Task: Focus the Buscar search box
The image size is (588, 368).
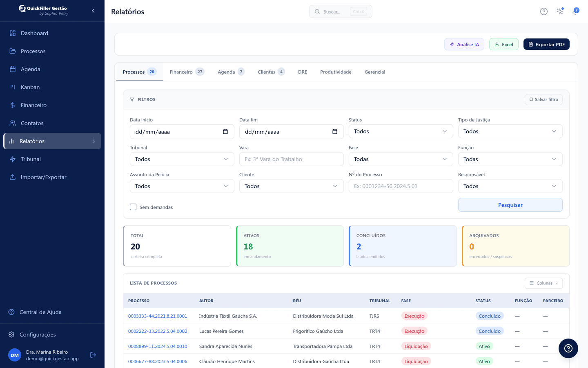Action: tap(341, 11)
